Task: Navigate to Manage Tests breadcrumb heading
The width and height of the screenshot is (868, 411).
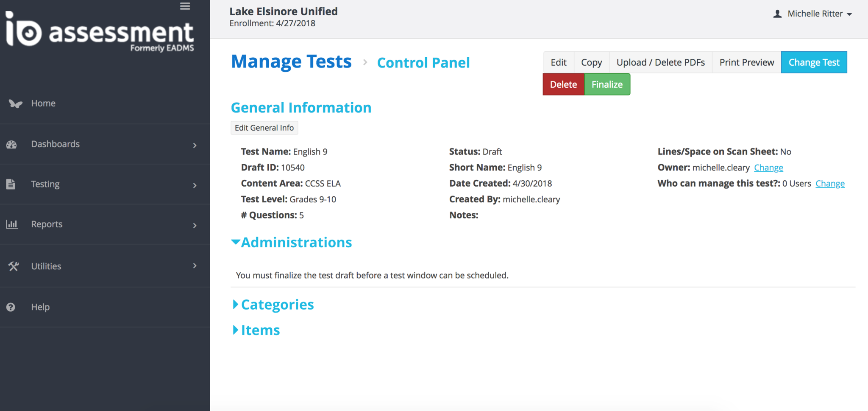Action: point(291,62)
